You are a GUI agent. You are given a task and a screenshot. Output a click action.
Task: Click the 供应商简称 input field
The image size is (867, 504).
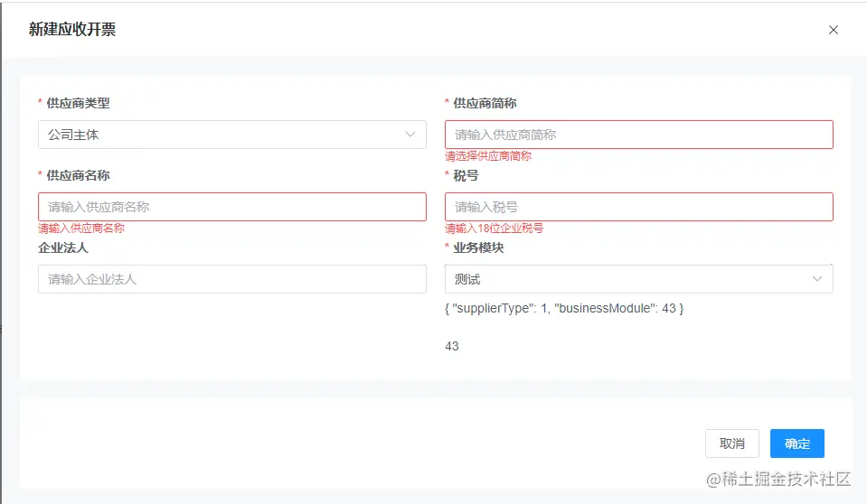tap(638, 135)
